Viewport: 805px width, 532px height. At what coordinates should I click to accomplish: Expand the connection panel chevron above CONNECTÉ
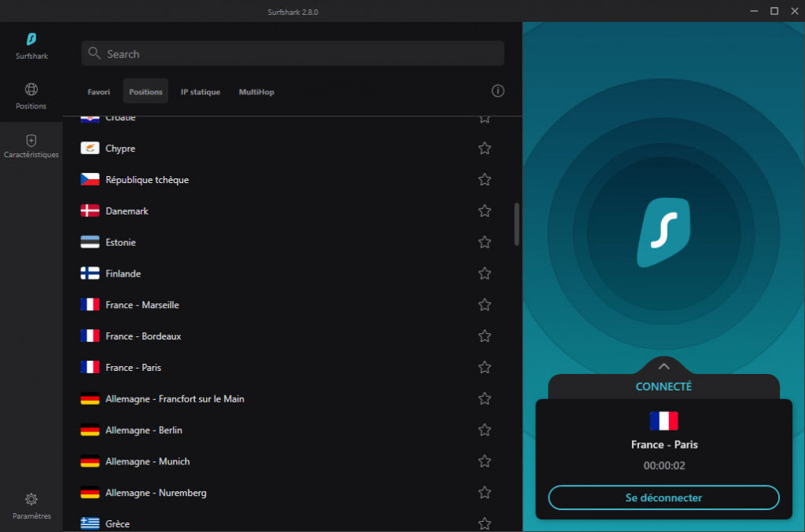(x=663, y=366)
